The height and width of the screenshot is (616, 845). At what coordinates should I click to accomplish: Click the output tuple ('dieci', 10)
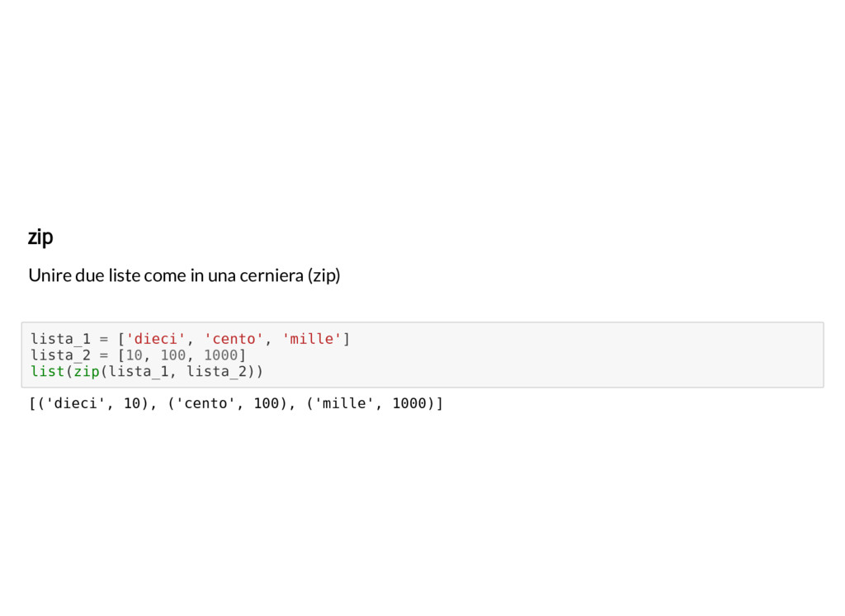tap(92, 403)
